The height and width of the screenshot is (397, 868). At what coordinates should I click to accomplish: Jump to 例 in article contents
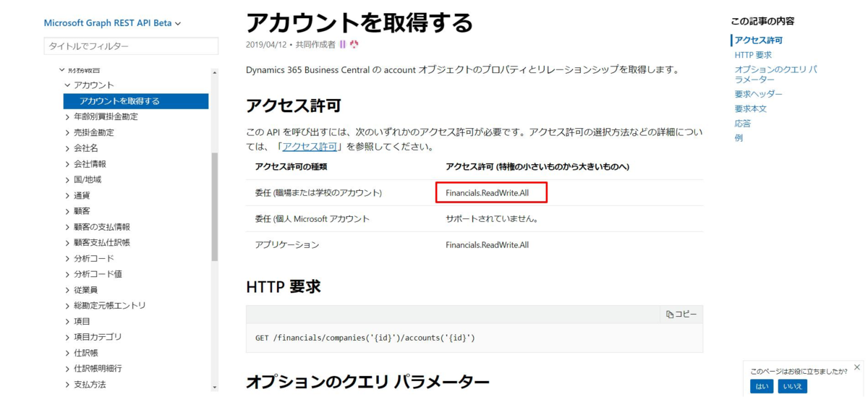(x=739, y=138)
